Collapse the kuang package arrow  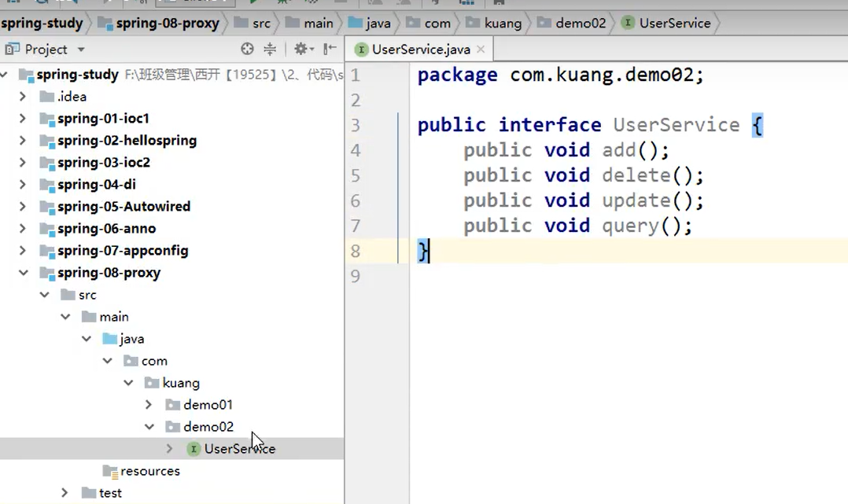pos(128,383)
